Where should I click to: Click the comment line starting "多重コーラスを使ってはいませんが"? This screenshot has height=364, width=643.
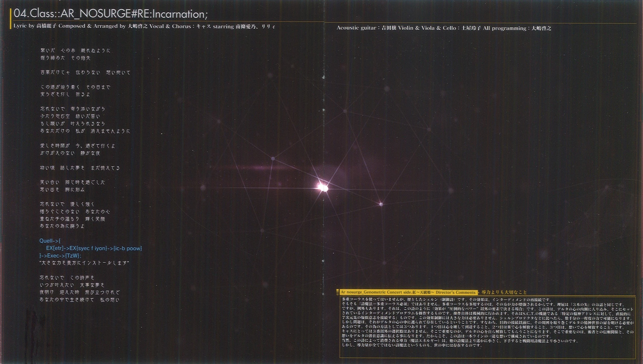coord(447,299)
